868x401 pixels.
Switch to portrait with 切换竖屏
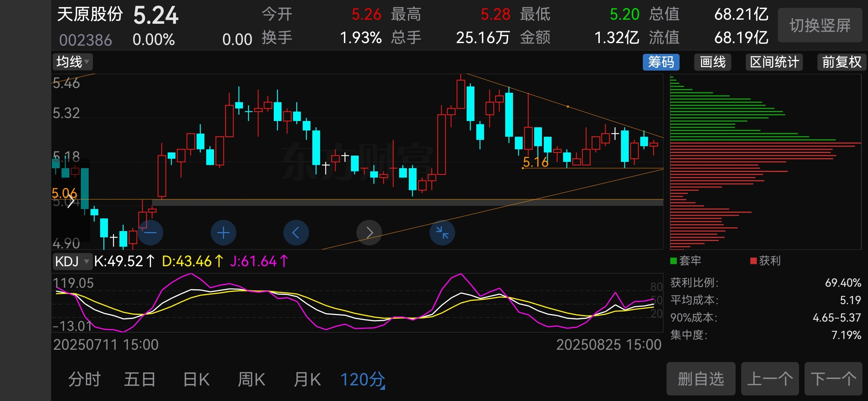click(820, 25)
